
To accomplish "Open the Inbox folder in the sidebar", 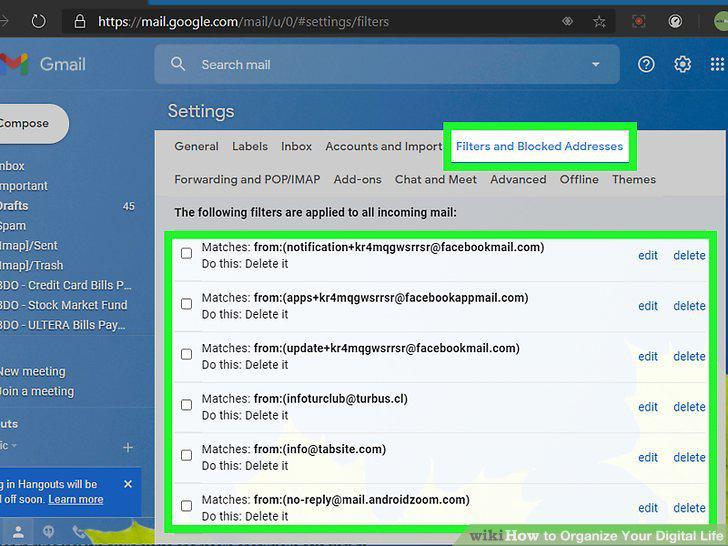I will point(13,166).
